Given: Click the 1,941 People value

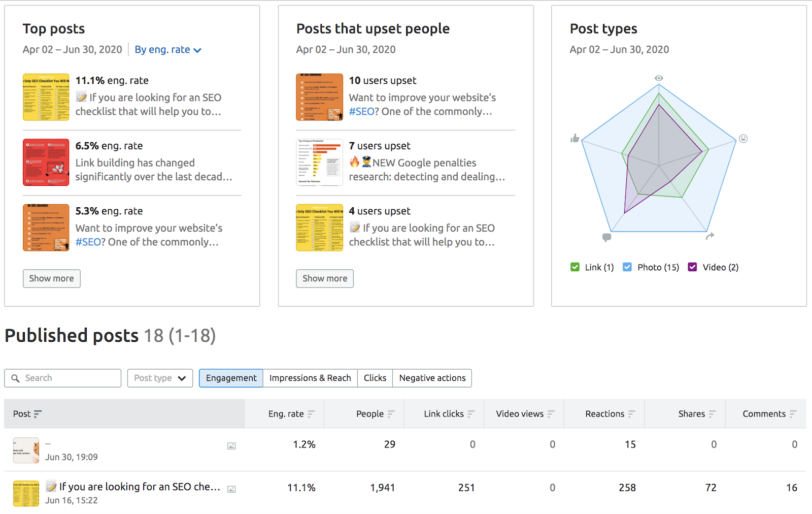Looking at the screenshot, I should click(x=383, y=488).
